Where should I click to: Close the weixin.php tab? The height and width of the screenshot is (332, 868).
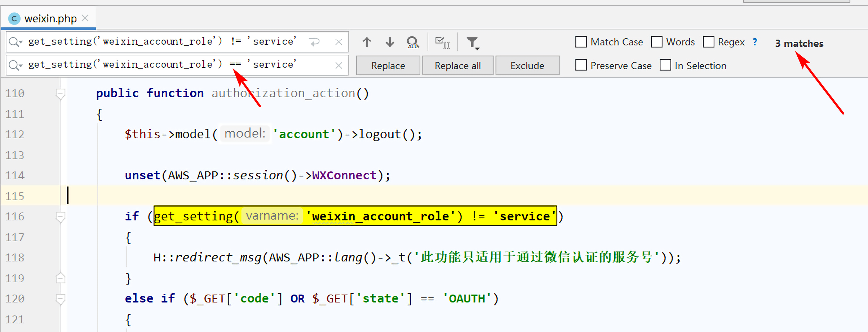[85, 18]
